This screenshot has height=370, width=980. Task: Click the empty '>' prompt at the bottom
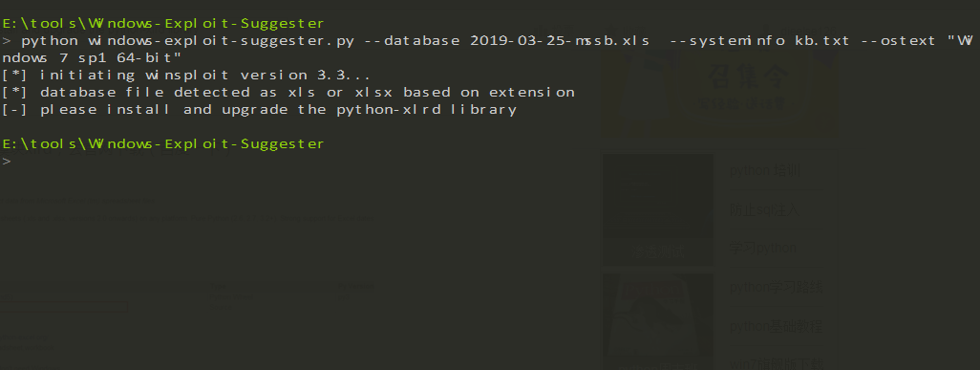coord(7,162)
